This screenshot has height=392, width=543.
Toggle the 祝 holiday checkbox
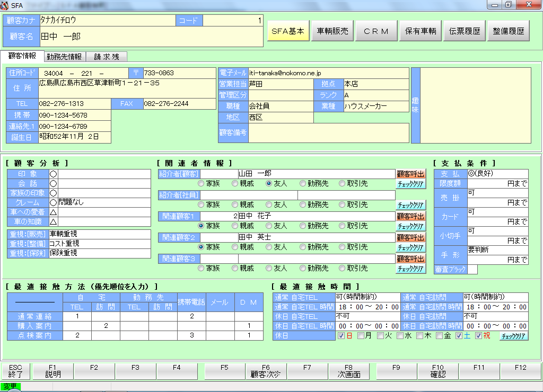tap(479, 336)
